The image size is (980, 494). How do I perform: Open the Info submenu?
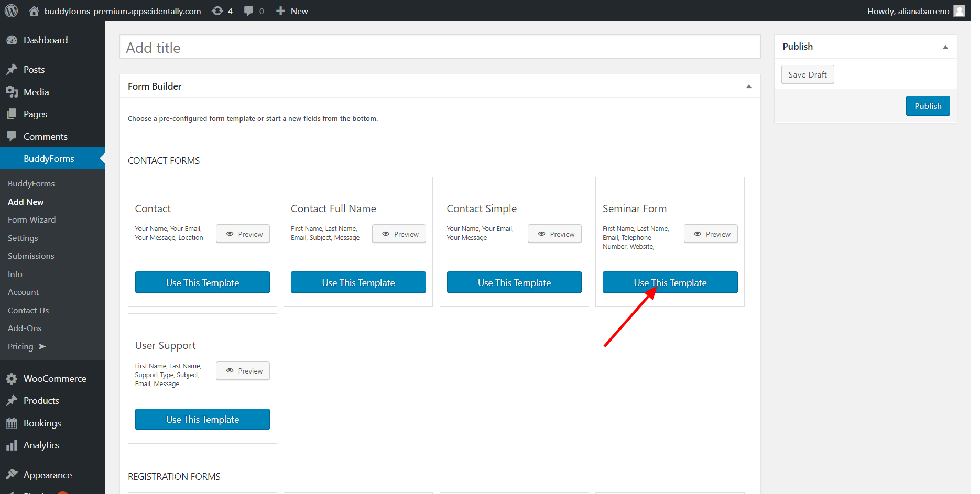coord(15,275)
